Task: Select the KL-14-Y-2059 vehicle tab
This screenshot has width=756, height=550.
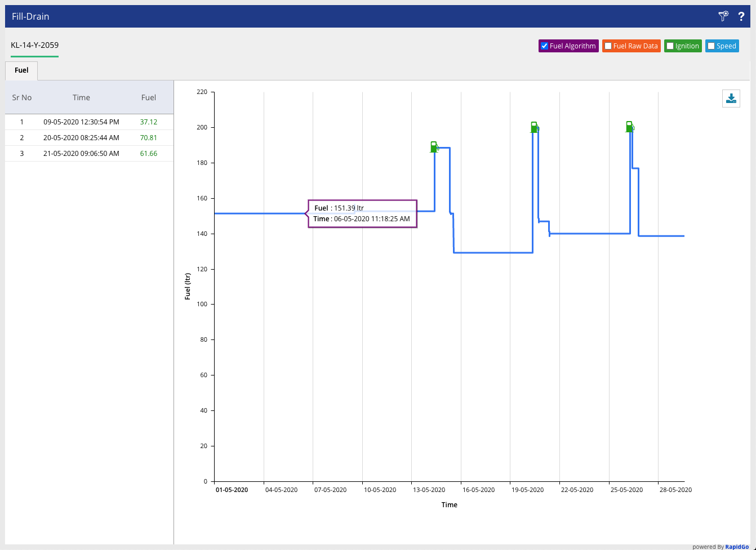Action: point(34,46)
